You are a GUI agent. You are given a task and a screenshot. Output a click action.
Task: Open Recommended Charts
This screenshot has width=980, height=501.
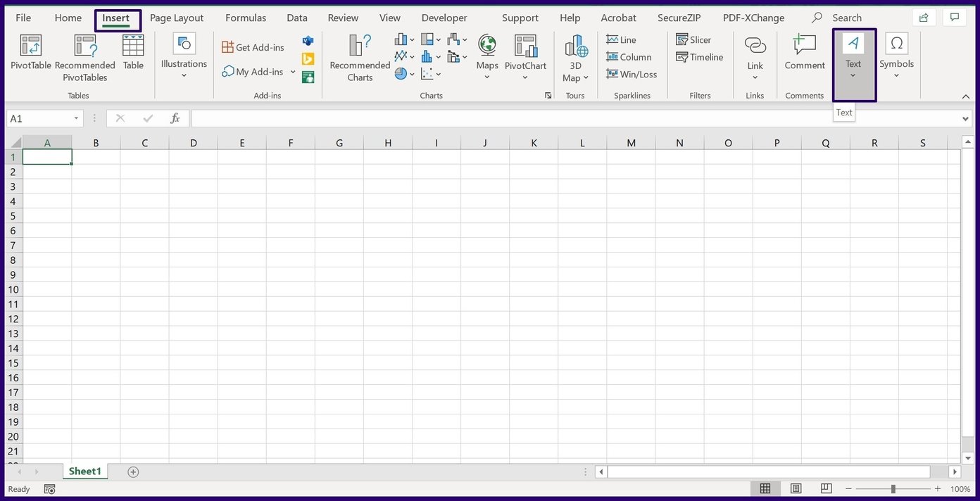point(358,56)
